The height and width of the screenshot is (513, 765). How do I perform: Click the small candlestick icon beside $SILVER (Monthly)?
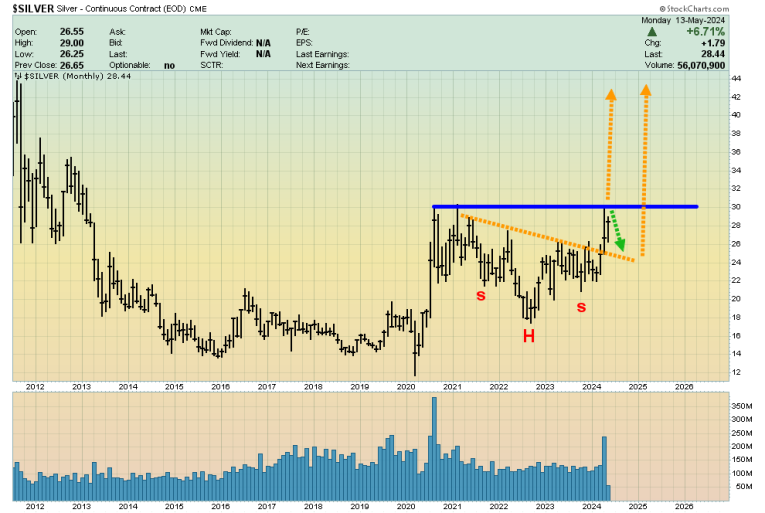[x=16, y=76]
